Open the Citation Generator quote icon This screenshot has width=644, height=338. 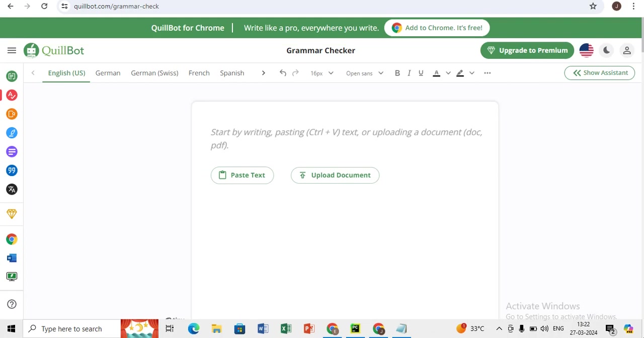click(12, 171)
